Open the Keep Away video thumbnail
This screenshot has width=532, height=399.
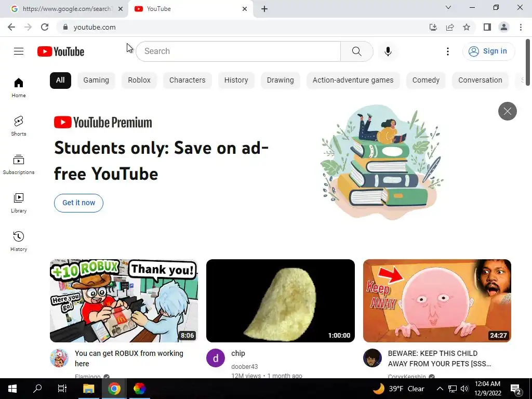437,301
